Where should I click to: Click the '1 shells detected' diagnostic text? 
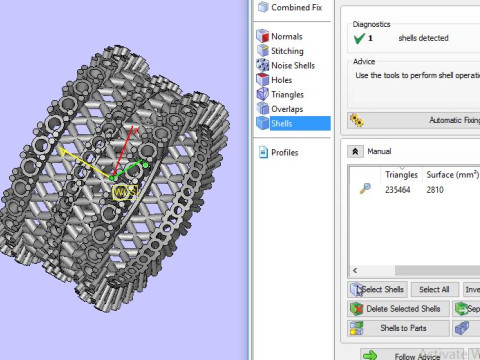pos(408,38)
